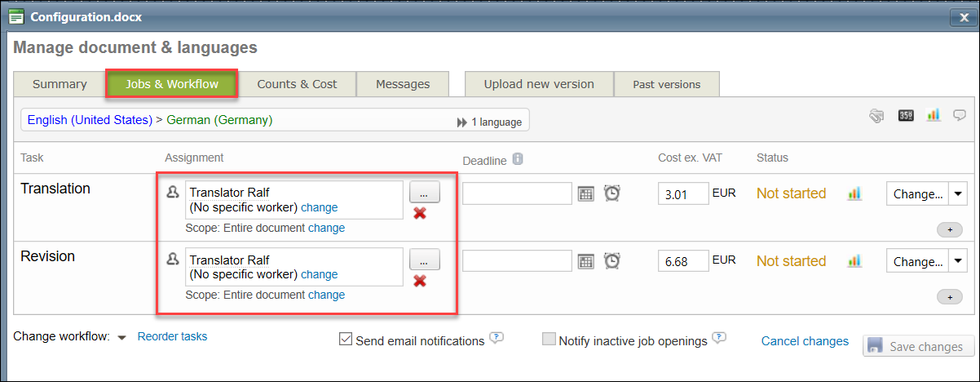Click plus button in Translation row
980x382 pixels.
click(x=948, y=230)
